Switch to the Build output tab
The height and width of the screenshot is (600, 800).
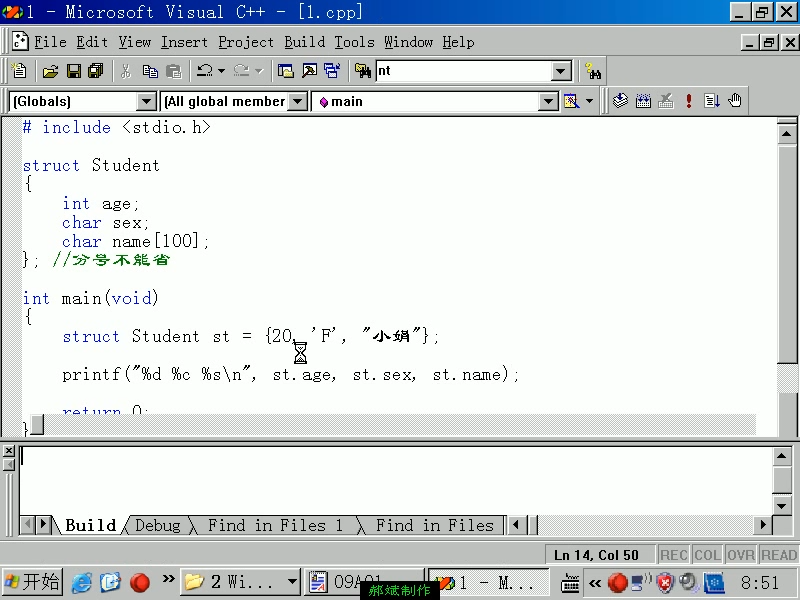pos(90,525)
